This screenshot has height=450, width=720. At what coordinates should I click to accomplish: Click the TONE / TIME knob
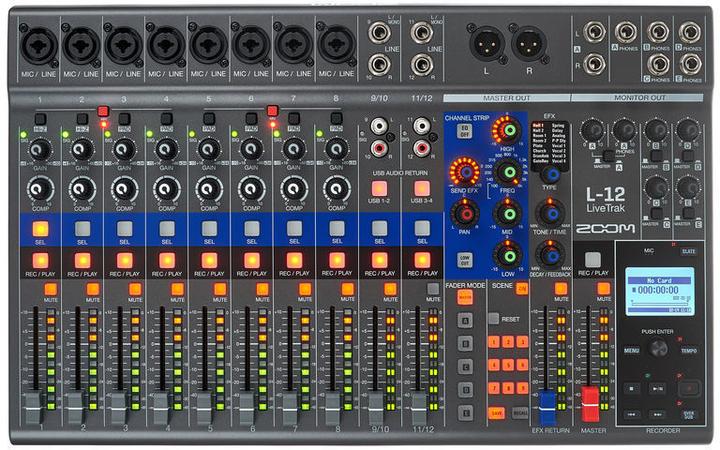(x=551, y=214)
